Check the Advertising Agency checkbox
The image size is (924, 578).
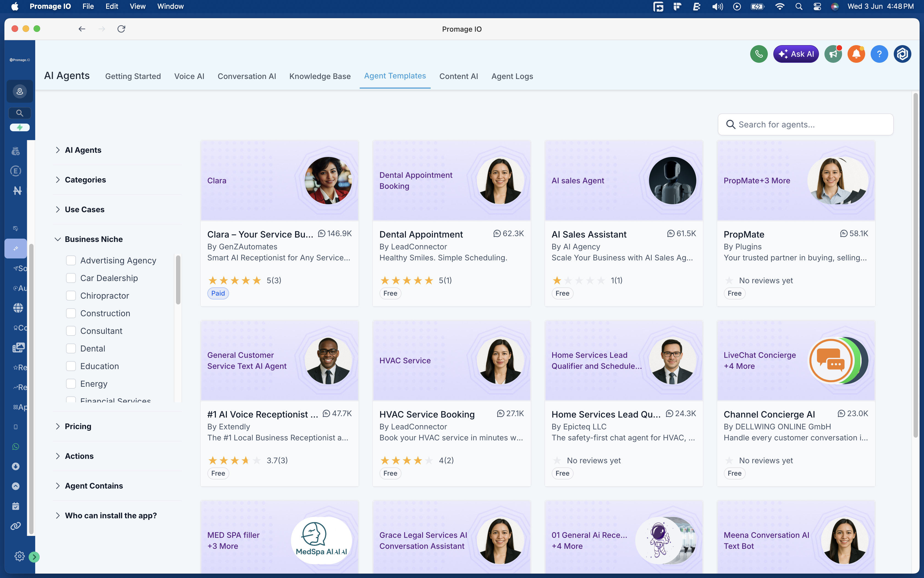click(71, 260)
